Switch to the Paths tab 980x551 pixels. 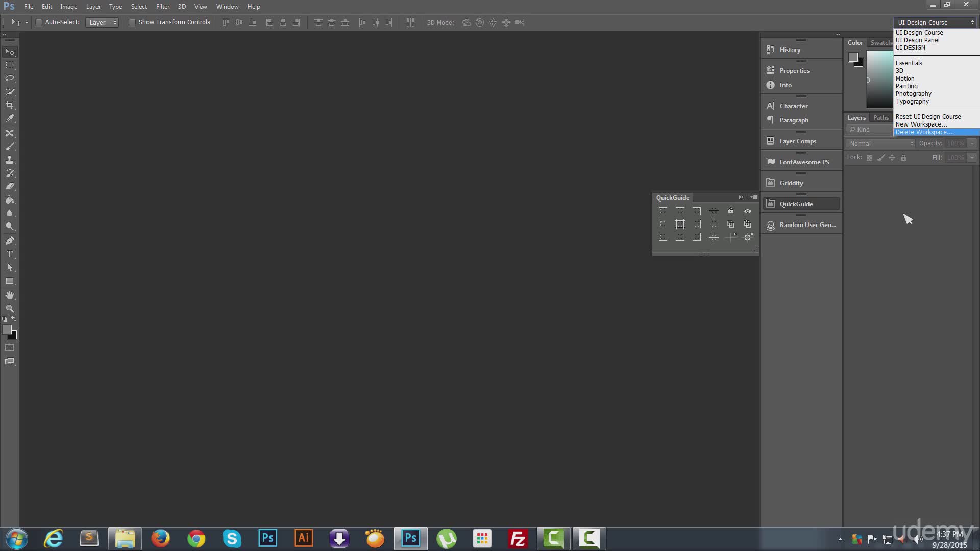click(881, 118)
